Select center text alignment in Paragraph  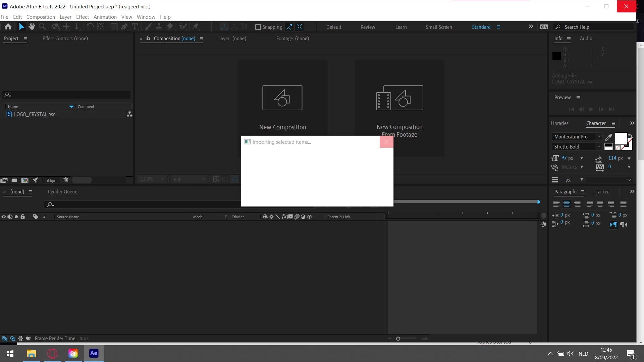(567, 204)
